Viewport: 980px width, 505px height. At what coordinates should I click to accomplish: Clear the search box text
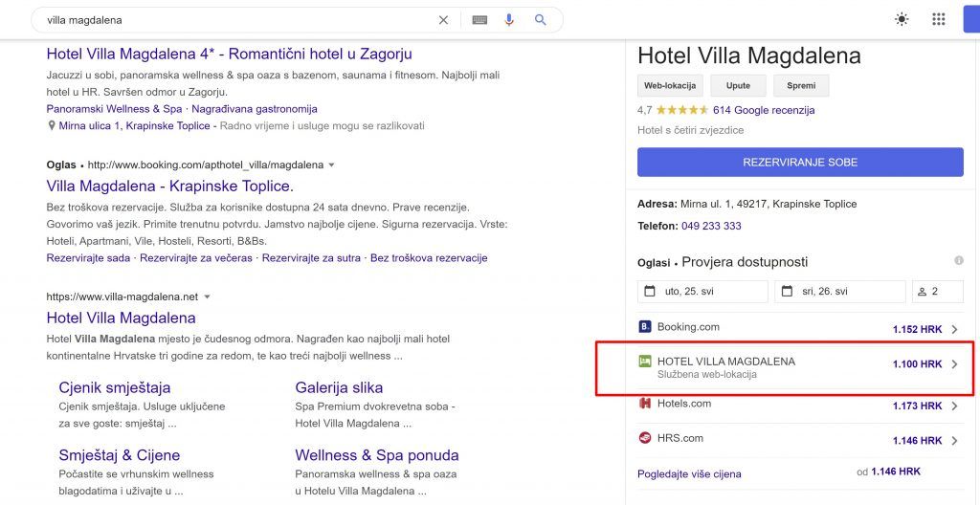[443, 20]
